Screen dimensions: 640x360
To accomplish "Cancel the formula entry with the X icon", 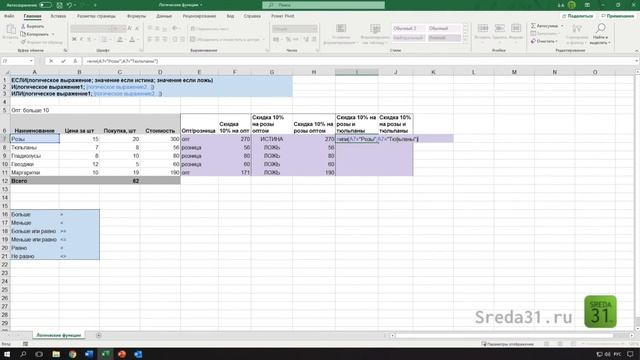I will [x=51, y=61].
